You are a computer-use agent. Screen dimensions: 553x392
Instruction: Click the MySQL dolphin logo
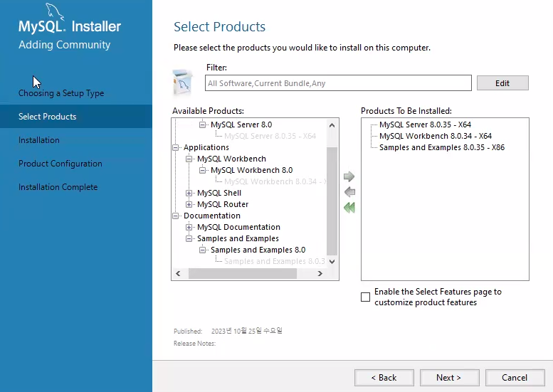coord(55,11)
